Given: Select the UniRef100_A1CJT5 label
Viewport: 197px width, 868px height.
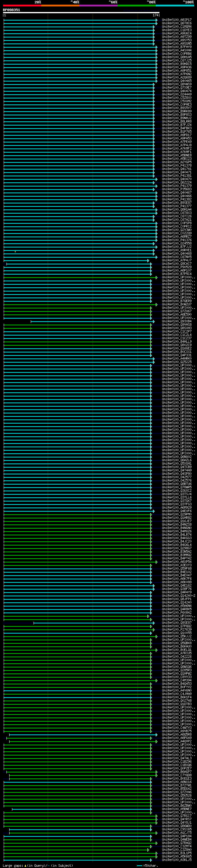Looking at the screenshot, I should (176, 833).
